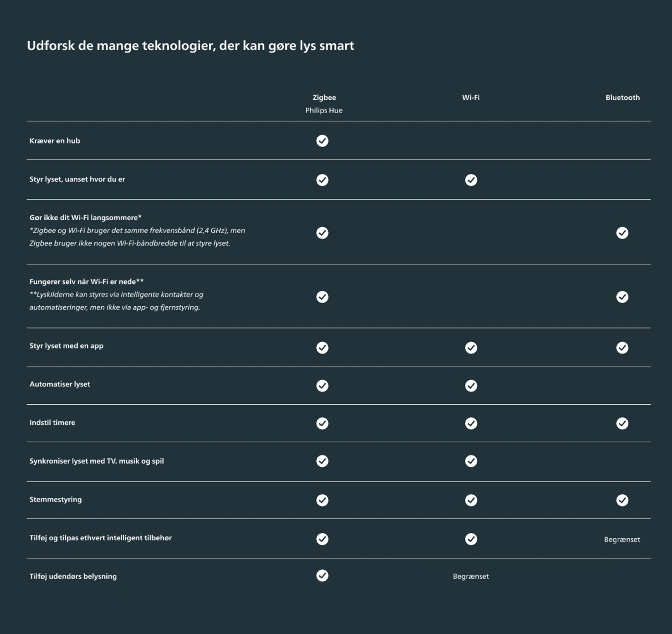
Task: Click the Philips Hue subheading
Action: point(324,110)
